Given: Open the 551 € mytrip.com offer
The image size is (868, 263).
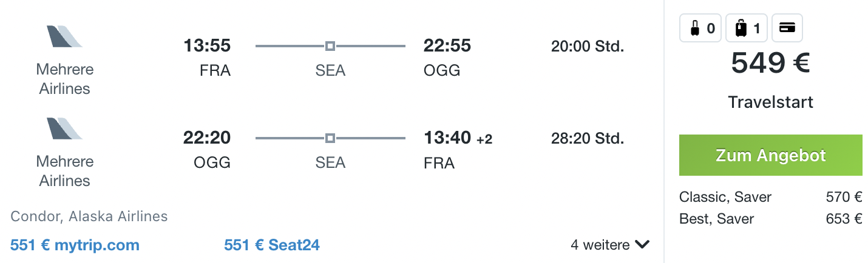Looking at the screenshot, I should [75, 245].
